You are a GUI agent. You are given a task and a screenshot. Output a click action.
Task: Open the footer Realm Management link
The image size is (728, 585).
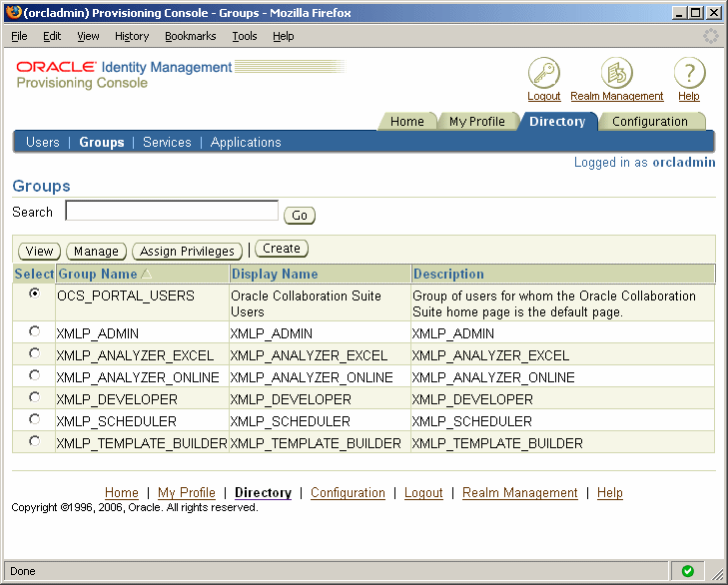[x=520, y=492]
